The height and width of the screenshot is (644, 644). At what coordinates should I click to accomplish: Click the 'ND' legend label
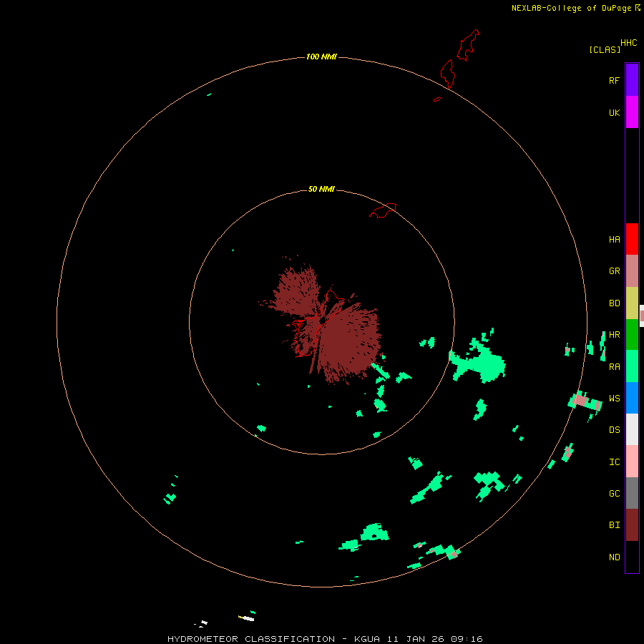[615, 557]
